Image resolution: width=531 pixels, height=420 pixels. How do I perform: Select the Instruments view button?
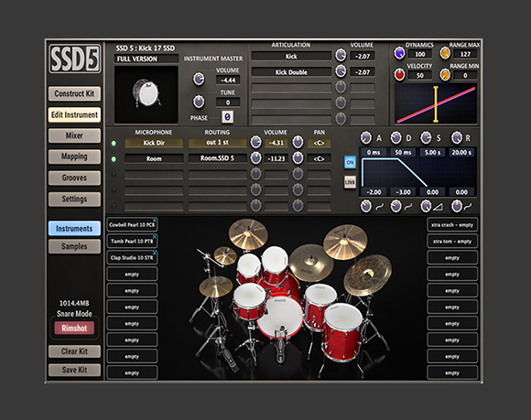(74, 229)
